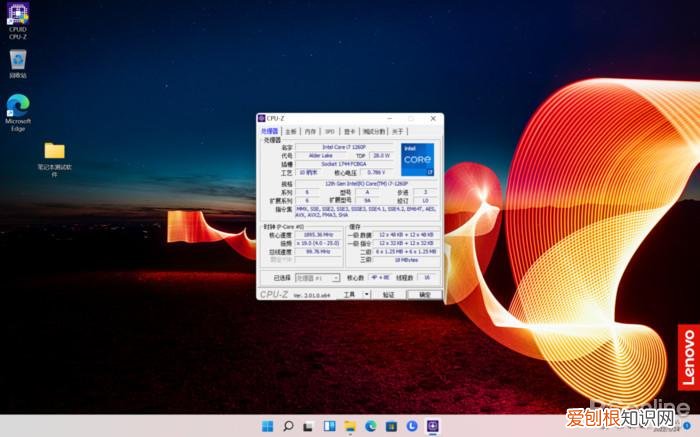This screenshot has height=437, width=700.
Task: Open the 处理器 #1 selection dropdown
Action: coord(317,278)
